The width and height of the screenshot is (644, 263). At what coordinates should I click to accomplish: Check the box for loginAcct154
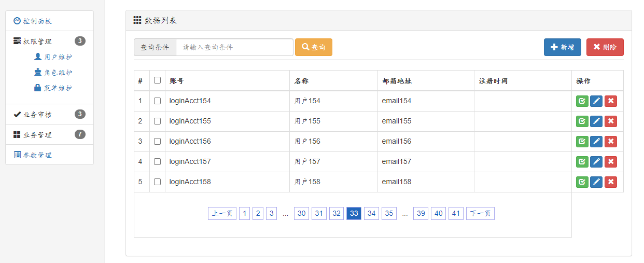[x=157, y=101]
